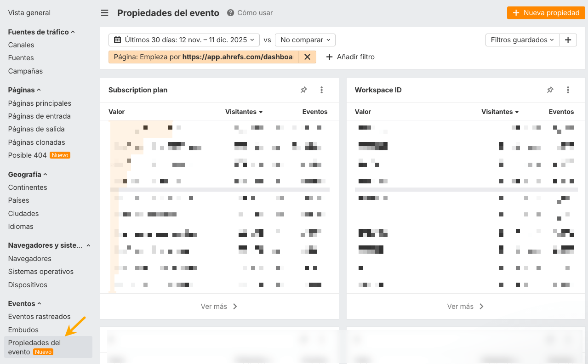Select "Vista general" in the sidebar
Screen dimensions: 588x364
tap(29, 12)
